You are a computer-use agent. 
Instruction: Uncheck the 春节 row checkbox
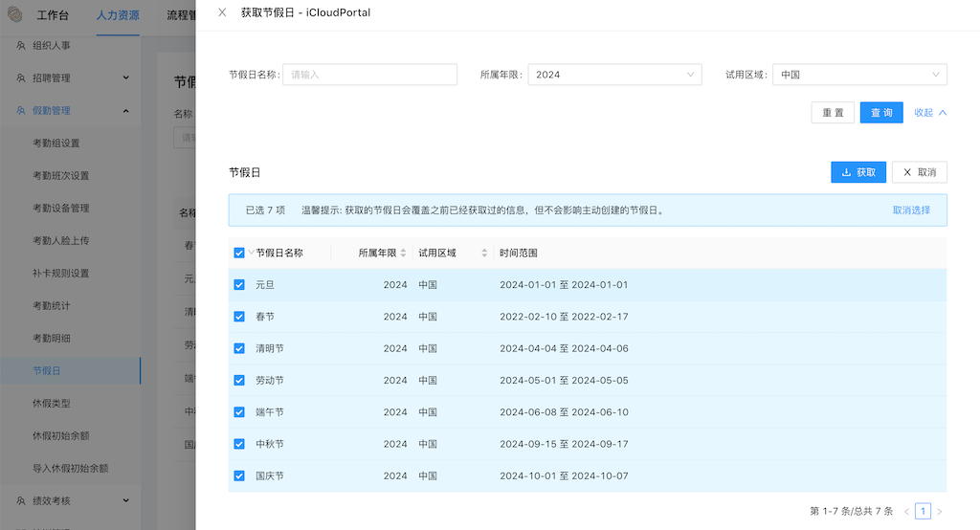click(238, 317)
